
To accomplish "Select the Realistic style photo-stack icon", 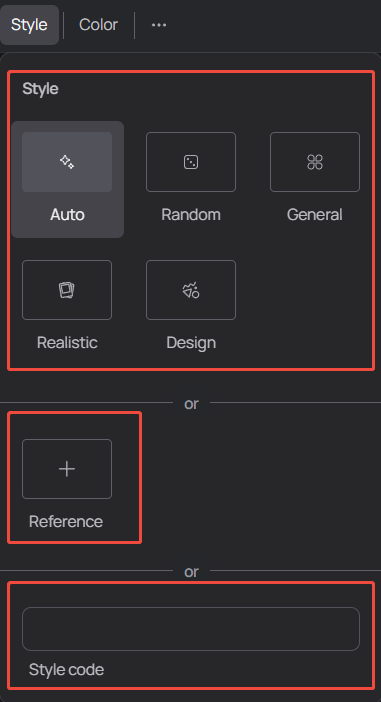I will pos(67,290).
